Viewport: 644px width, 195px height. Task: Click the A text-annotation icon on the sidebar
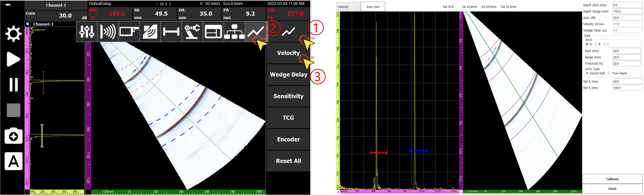[x=14, y=161]
